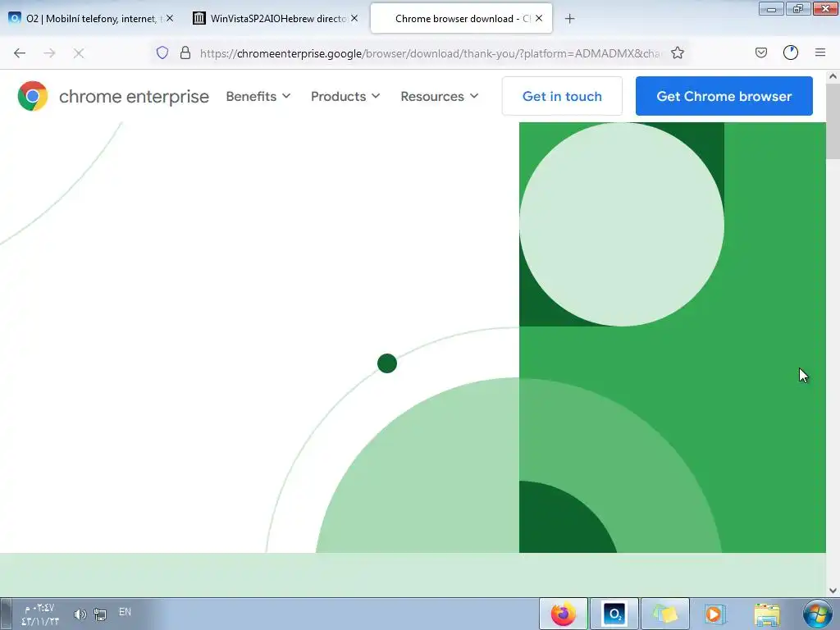Select the Chrome browser download tab
The height and width of the screenshot is (630, 840).
[461, 18]
